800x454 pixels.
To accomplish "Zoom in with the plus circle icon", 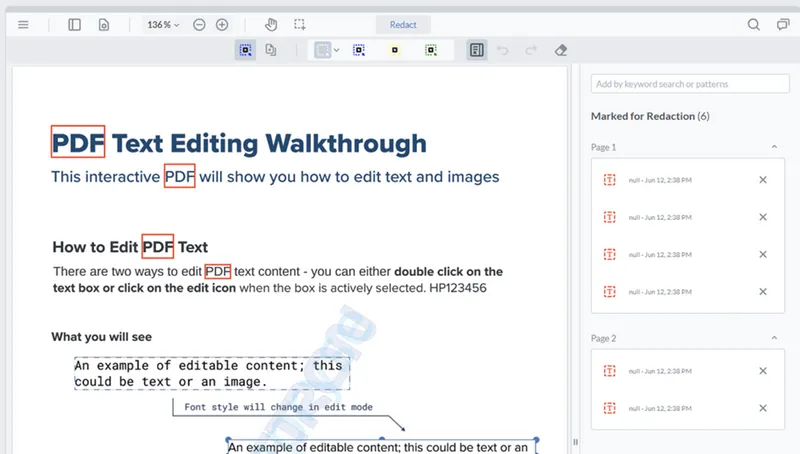I will tap(222, 24).
